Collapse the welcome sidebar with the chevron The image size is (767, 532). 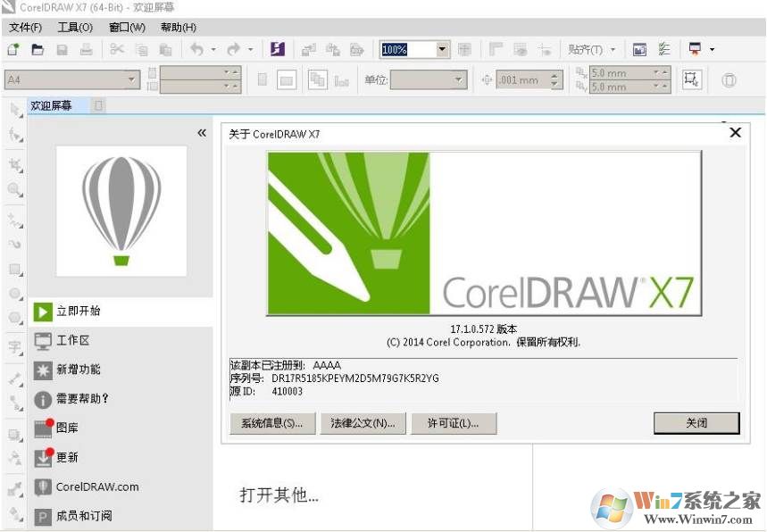202,132
